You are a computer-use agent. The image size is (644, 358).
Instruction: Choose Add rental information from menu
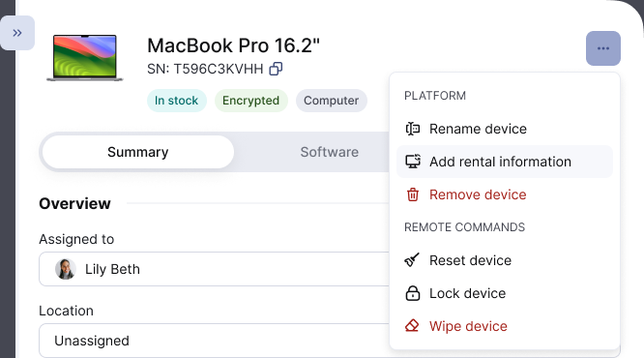pos(505,162)
